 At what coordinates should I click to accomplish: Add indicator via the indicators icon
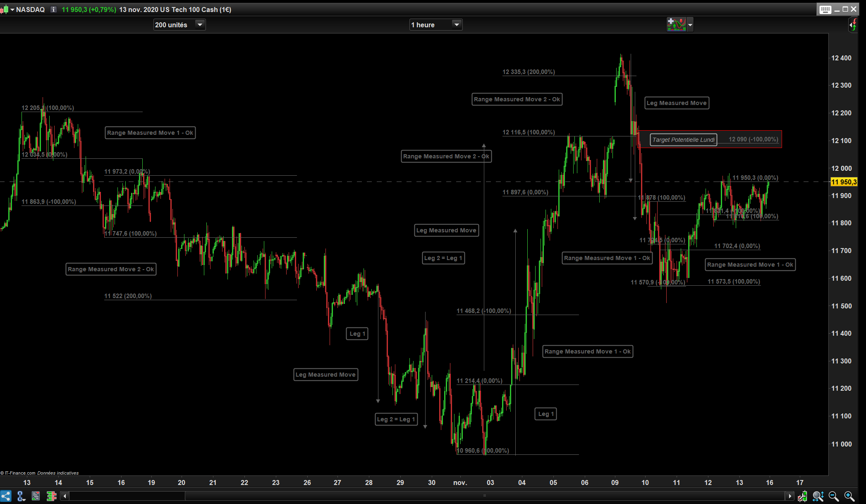676,25
